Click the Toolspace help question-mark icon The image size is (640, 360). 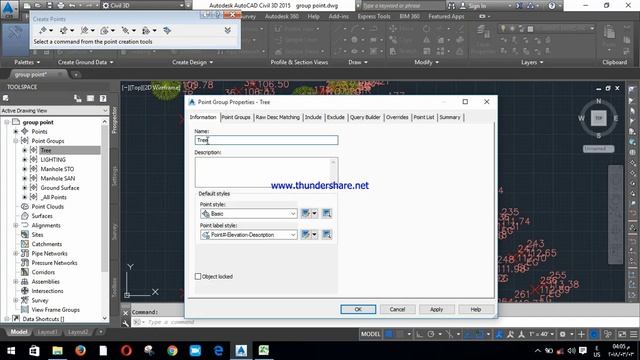click(x=103, y=98)
